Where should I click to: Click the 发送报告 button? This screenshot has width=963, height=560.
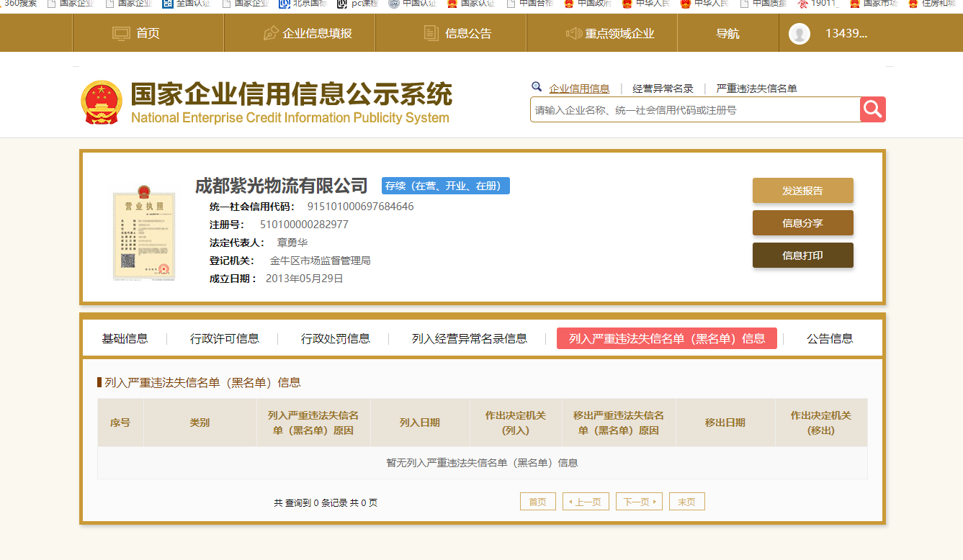point(802,191)
